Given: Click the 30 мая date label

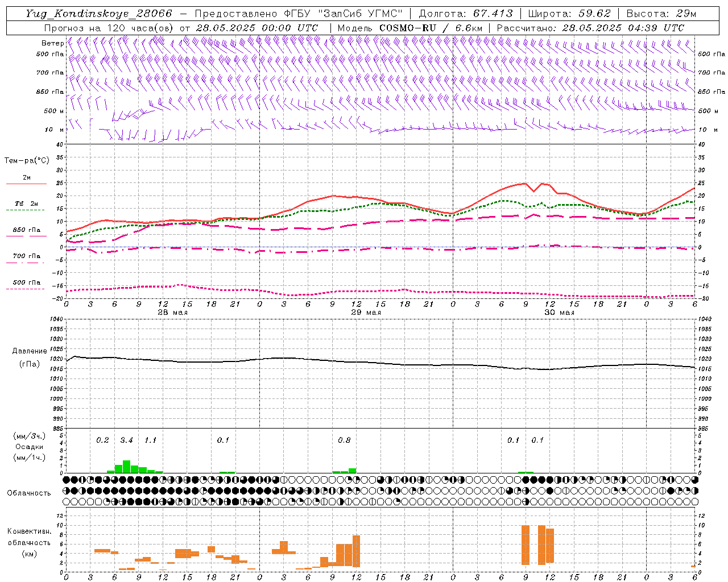Looking at the screenshot, I should click(x=560, y=313).
